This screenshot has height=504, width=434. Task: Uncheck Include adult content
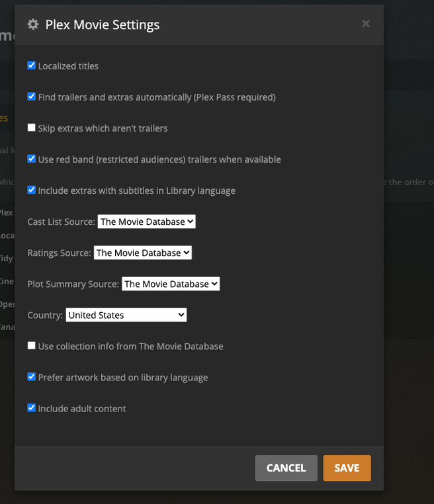(x=32, y=408)
